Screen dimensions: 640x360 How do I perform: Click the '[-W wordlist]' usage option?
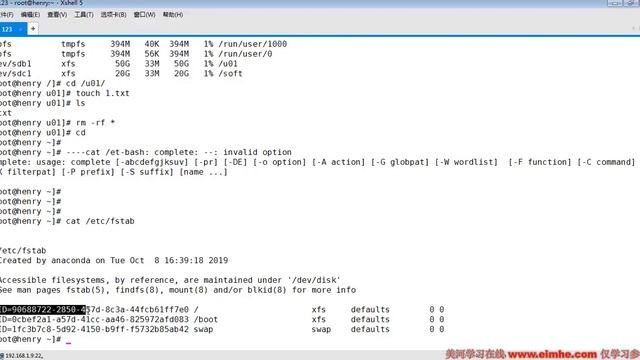point(466,162)
